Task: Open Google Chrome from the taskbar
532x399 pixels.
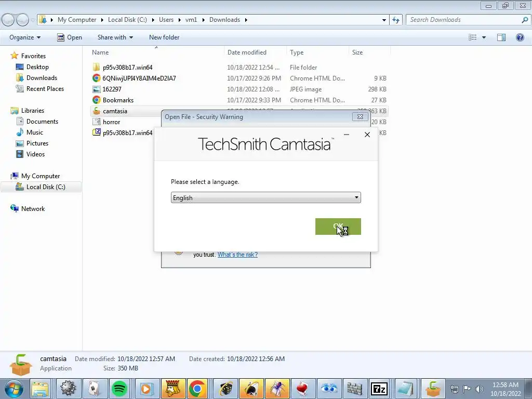Action: (x=197, y=389)
